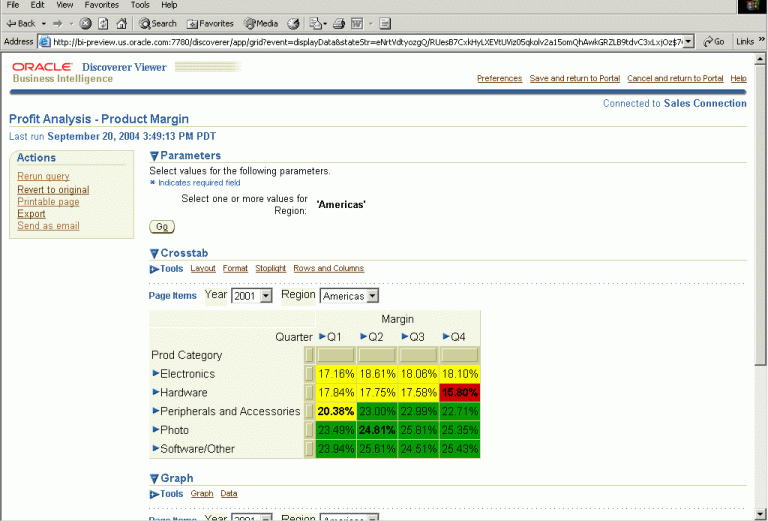Drill into Q3 quarter arrow

tap(405, 336)
